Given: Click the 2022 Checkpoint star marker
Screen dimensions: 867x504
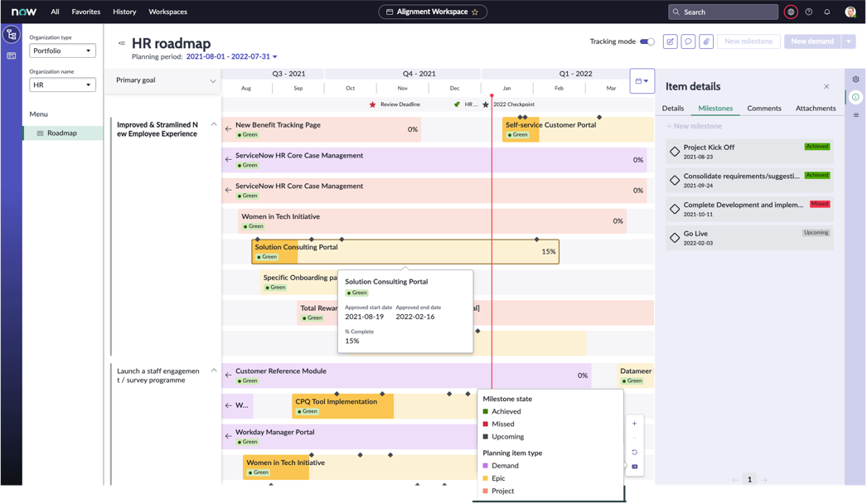Looking at the screenshot, I should (486, 104).
